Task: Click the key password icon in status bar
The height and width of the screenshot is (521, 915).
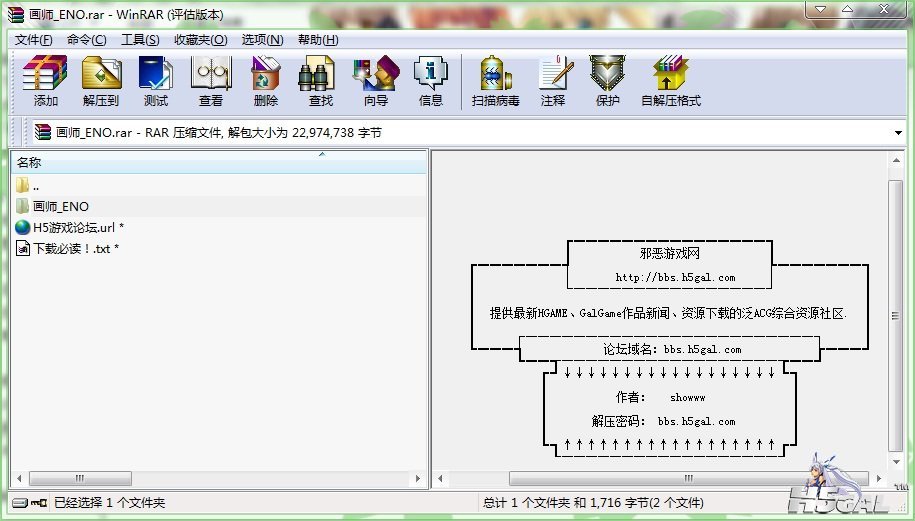Action: coord(39,502)
